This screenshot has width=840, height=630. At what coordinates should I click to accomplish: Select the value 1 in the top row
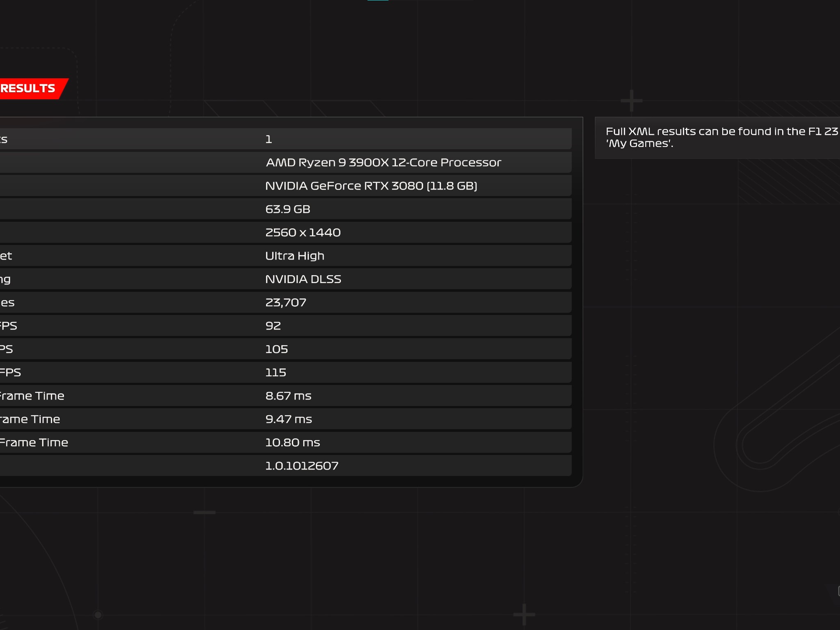(269, 139)
